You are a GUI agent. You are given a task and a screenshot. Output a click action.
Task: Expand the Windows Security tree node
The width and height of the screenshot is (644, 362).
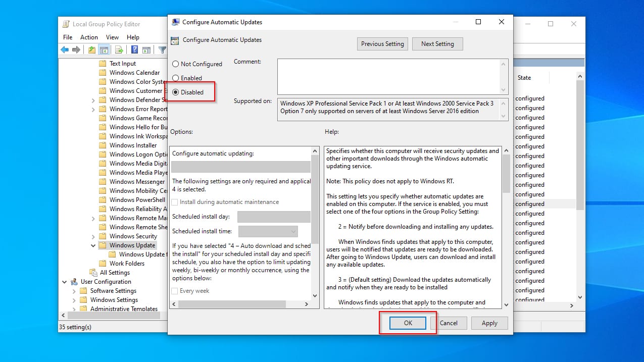(x=93, y=236)
